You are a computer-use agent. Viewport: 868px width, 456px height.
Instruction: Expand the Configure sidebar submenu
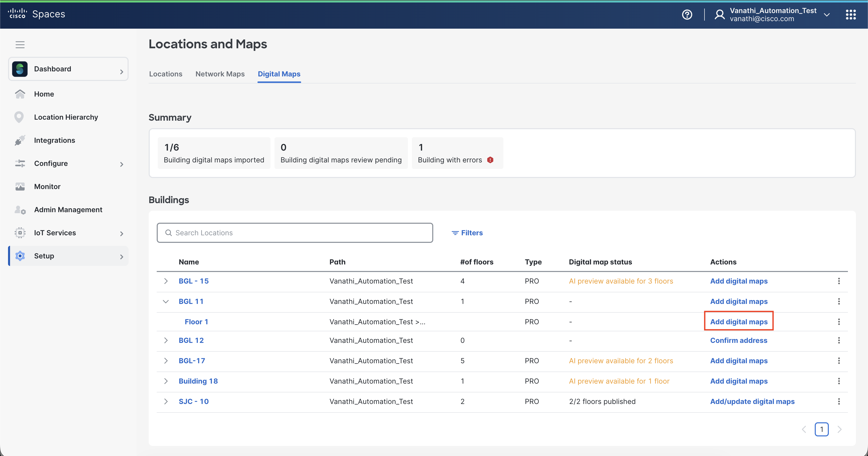(122, 164)
